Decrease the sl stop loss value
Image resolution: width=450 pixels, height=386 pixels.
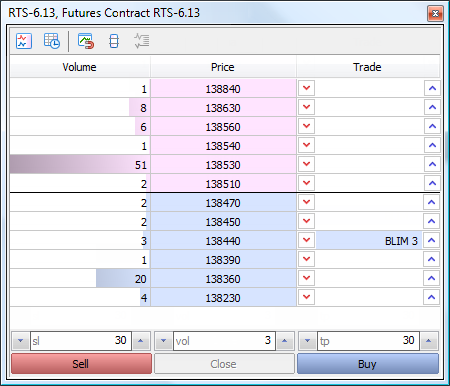(21, 341)
